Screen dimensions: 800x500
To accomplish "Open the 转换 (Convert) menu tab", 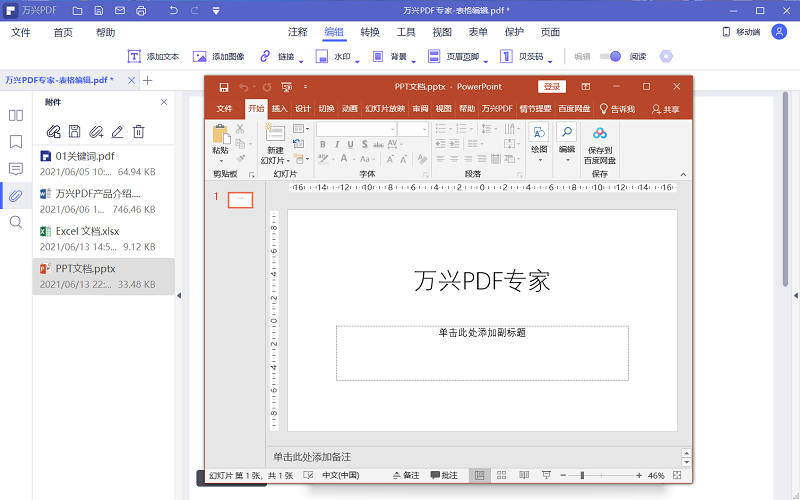I will 370,32.
